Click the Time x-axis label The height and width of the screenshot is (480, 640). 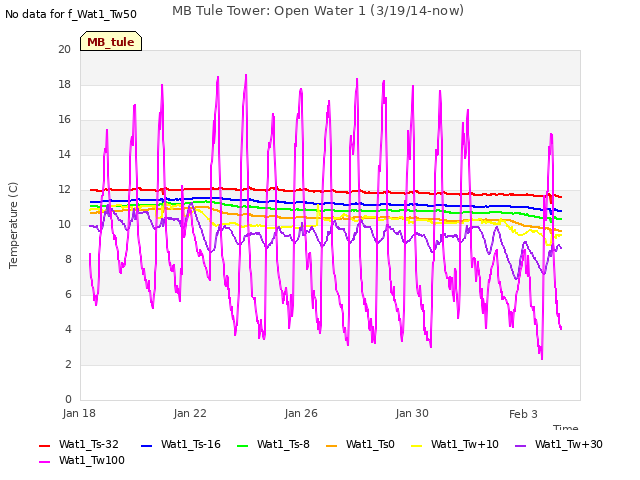tap(566, 427)
